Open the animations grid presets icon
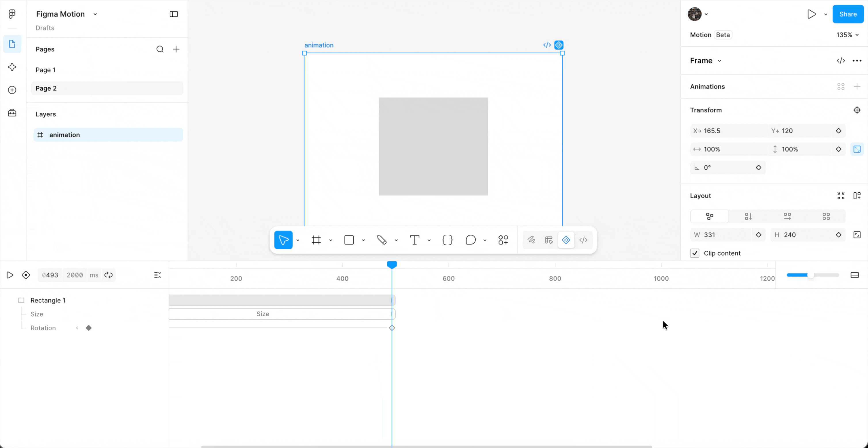This screenshot has width=868, height=448. (841, 87)
